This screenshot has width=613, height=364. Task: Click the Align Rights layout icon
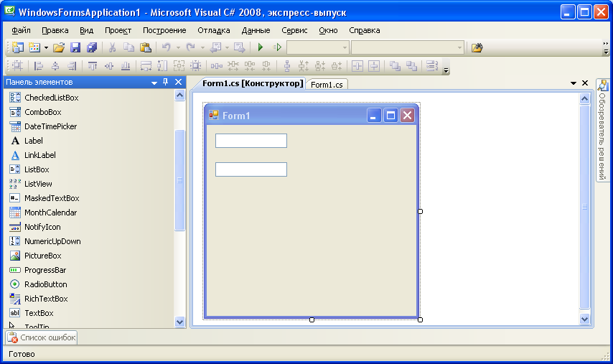72,65
